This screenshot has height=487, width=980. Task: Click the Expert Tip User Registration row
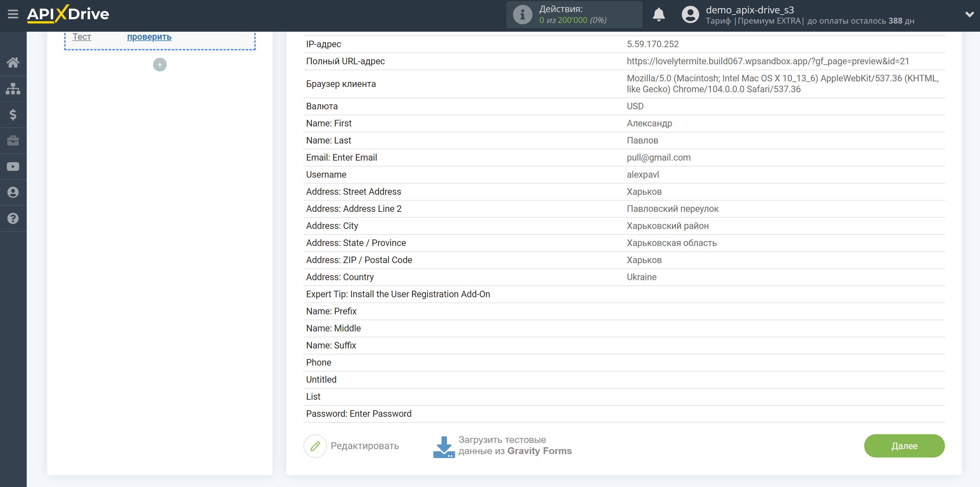(x=624, y=294)
